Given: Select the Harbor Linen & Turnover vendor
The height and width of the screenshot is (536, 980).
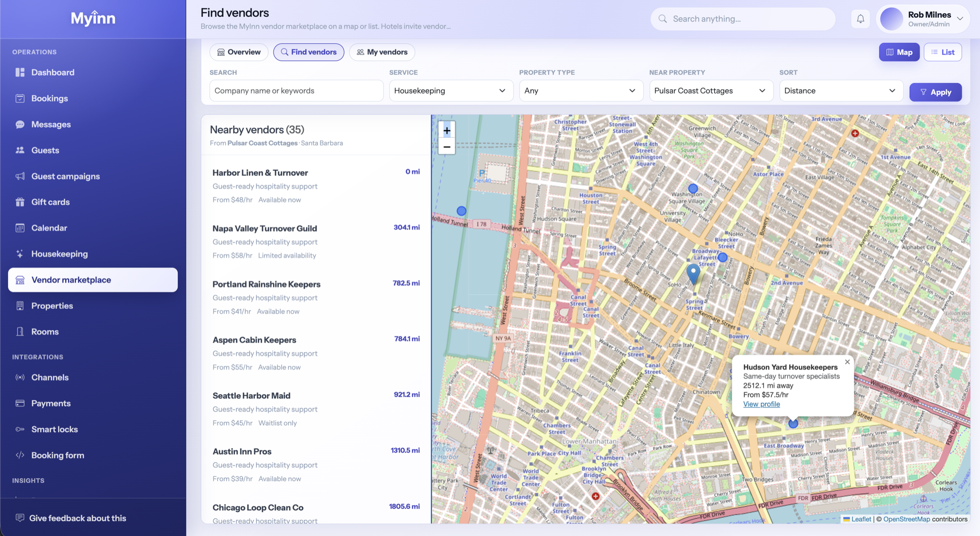Looking at the screenshot, I should pyautogui.click(x=316, y=186).
